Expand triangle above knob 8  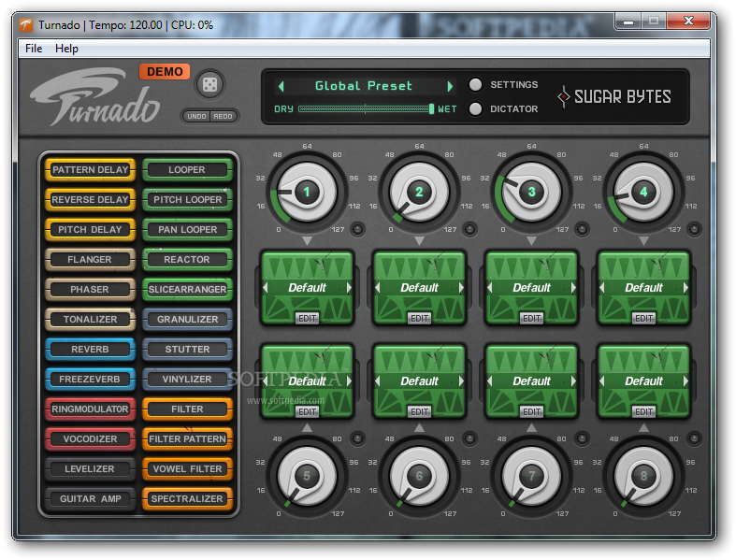click(x=643, y=427)
